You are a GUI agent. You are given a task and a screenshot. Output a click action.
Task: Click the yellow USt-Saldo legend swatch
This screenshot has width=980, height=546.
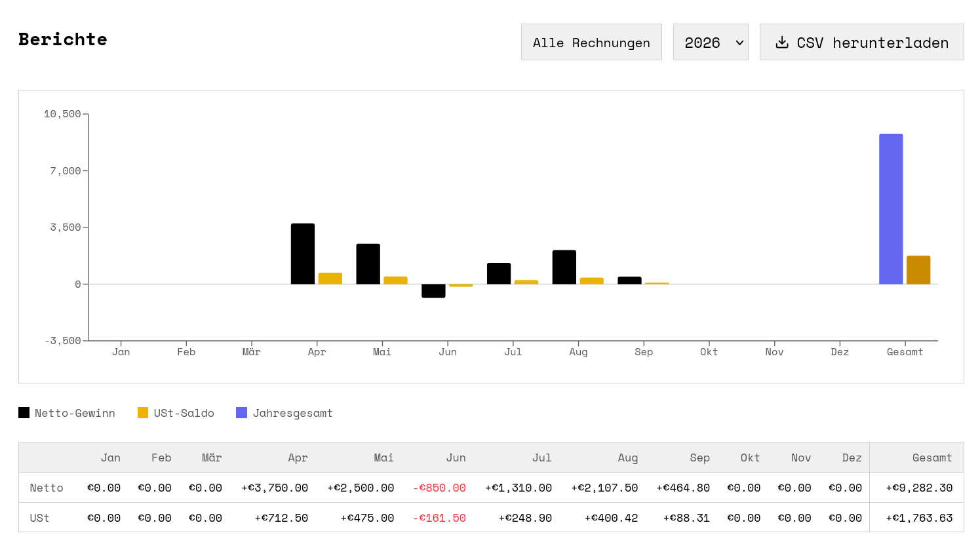pos(143,413)
